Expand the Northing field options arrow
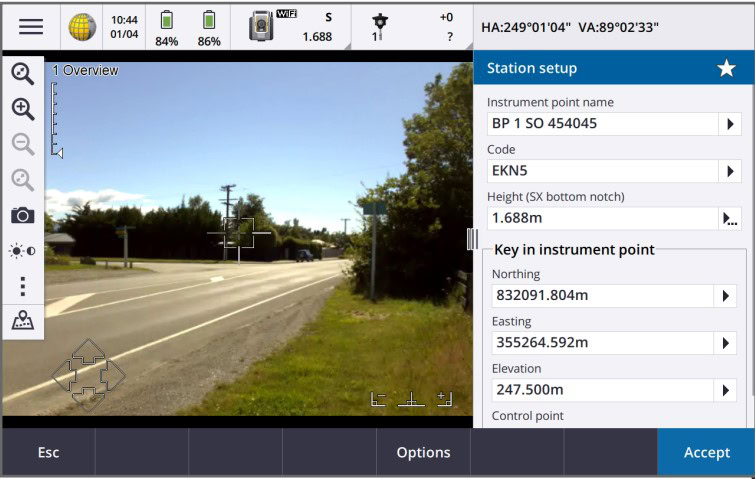The width and height of the screenshot is (755, 479). pos(725,296)
